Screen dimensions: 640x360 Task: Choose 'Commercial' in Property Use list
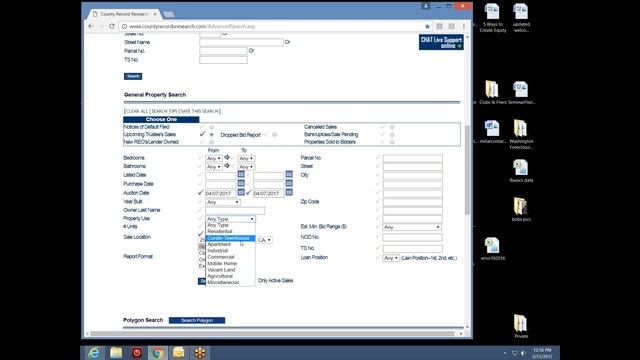[x=230, y=257]
